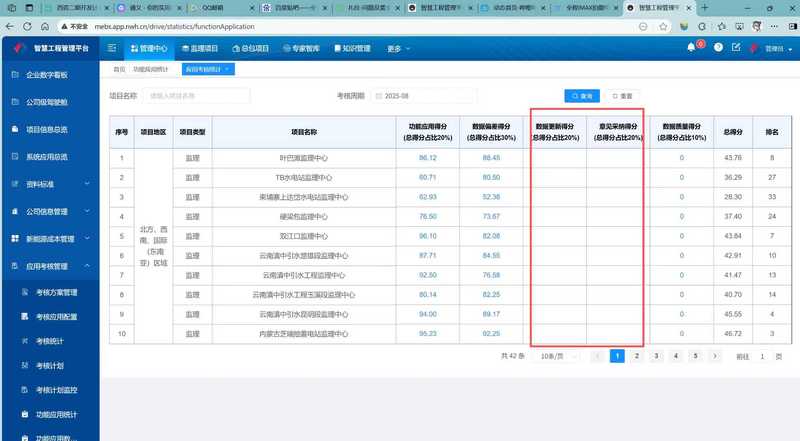800x441 pixels.
Task: Open the help question mark icon
Action: click(717, 47)
